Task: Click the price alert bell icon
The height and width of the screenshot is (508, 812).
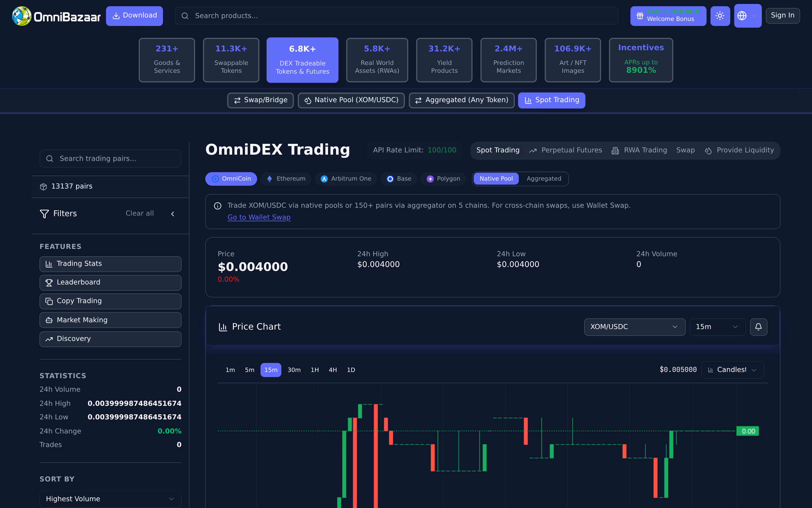Action: [758, 327]
